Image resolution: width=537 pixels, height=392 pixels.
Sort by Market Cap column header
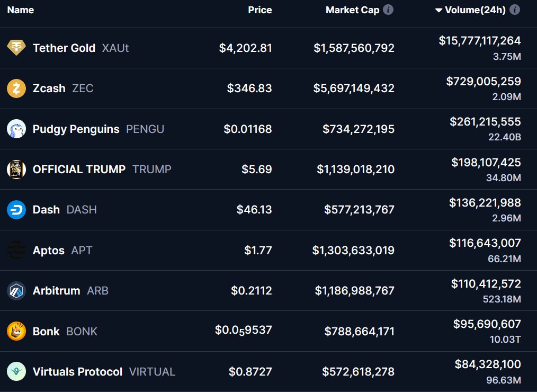pos(352,10)
